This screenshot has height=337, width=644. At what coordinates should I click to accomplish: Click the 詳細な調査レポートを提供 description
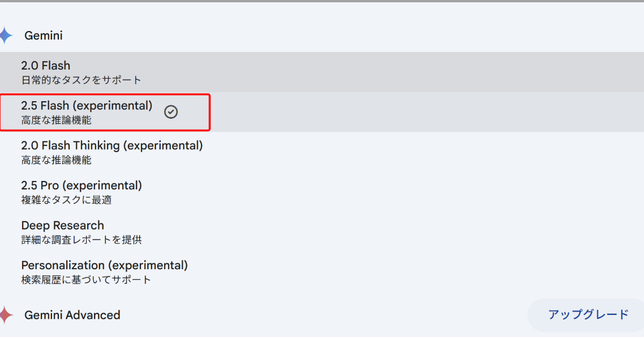pos(81,240)
